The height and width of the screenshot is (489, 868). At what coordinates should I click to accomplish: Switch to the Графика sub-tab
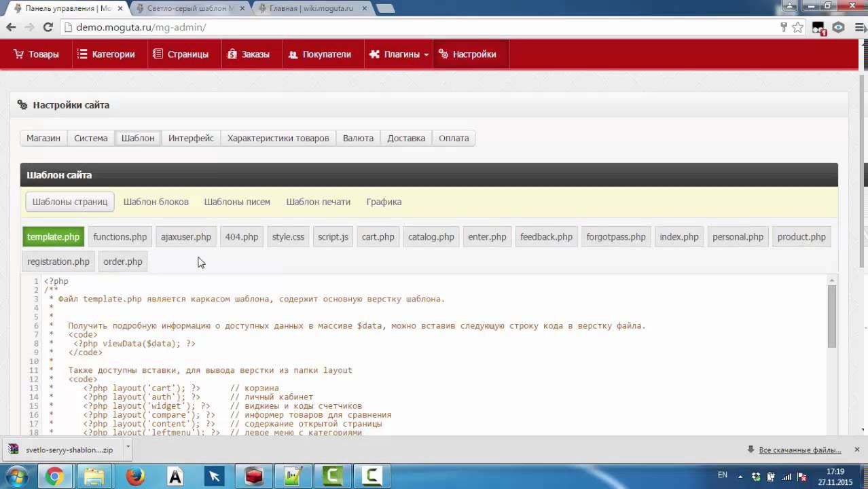(x=384, y=202)
